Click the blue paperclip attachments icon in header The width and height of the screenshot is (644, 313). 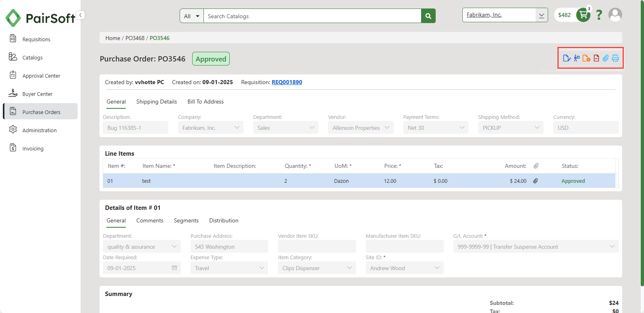click(606, 58)
